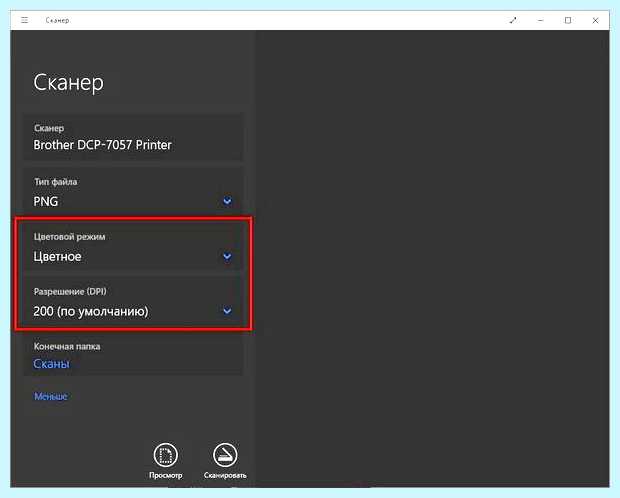The width and height of the screenshot is (620, 498).
Task: Click the Сканер page heading
Action: [68, 83]
